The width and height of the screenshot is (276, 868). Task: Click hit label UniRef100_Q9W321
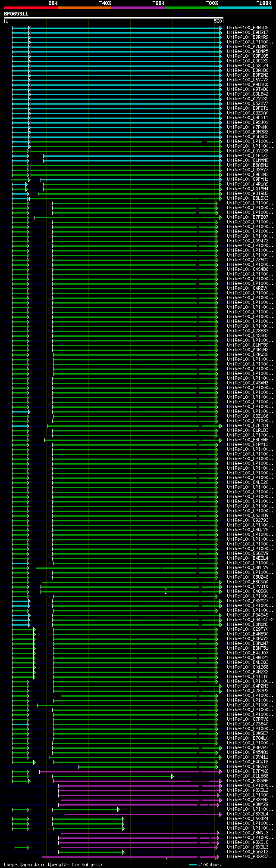click(248, 658)
